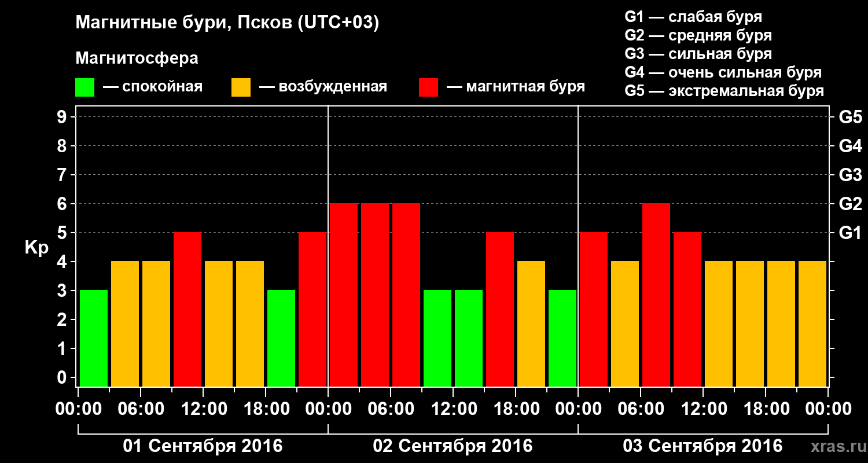The image size is (868, 463).
Task: Click the red 'магнитная буря' legend swatch
Action: coord(428,87)
